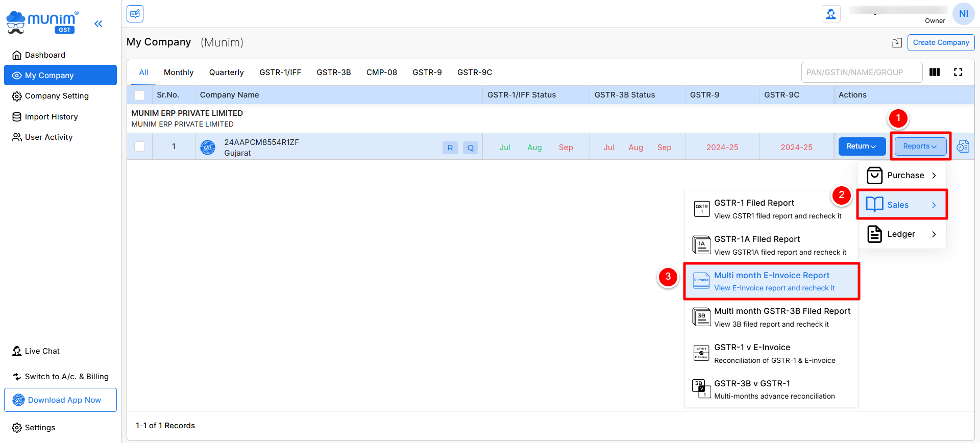Collapse the sidebar with double-chevron icon
Image resolution: width=980 pixels, height=443 pixels.
click(x=99, y=23)
